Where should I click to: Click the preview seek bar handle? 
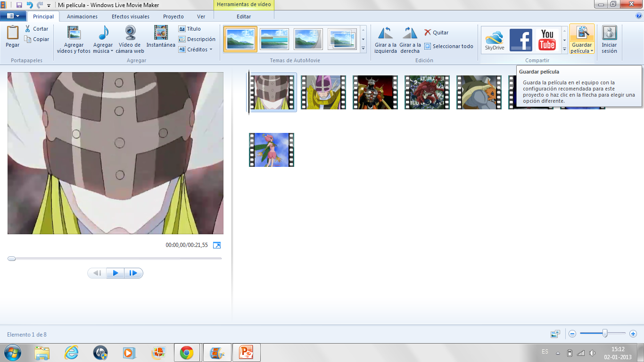12,258
